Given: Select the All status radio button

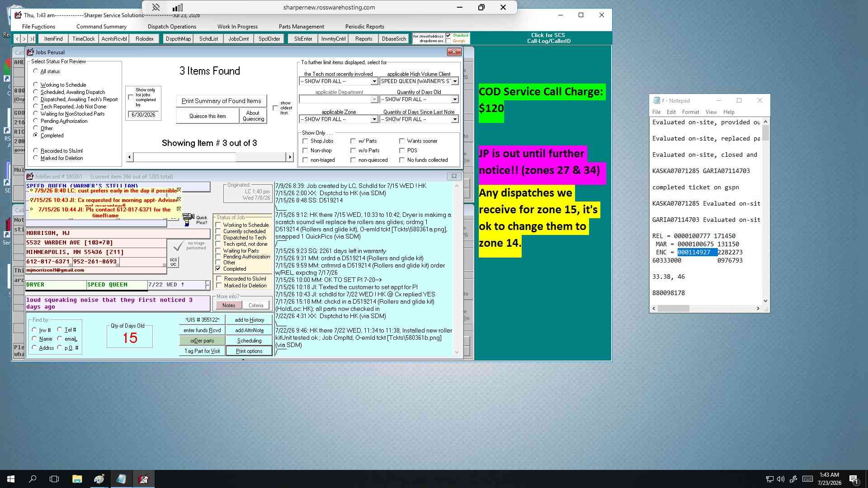Looking at the screenshot, I should click(36, 71).
